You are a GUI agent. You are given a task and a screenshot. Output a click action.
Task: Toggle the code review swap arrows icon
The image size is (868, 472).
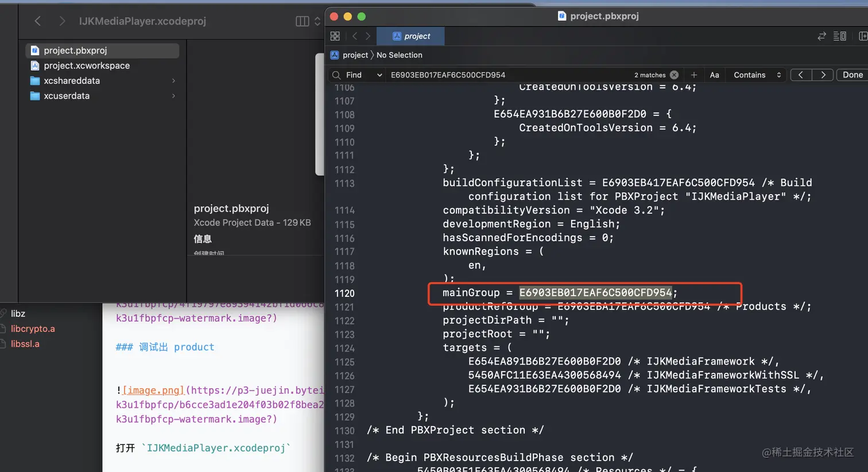point(822,36)
